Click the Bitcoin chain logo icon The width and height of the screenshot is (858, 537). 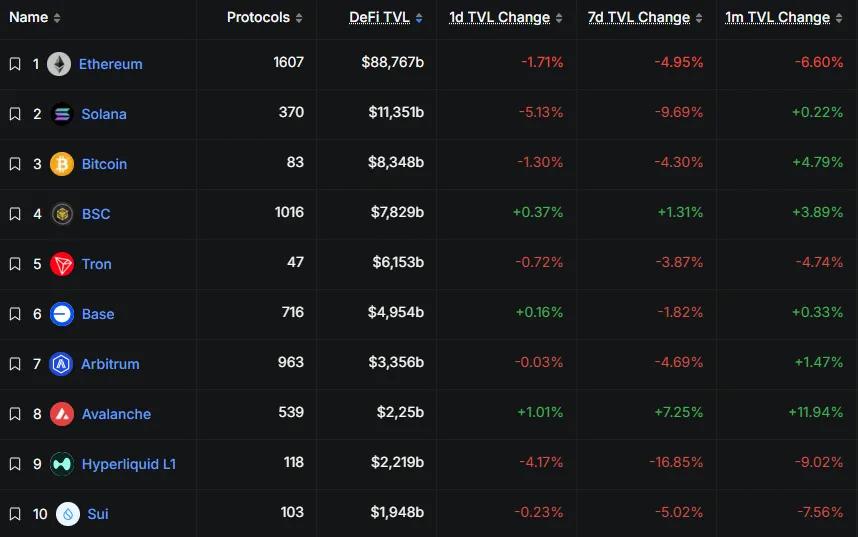coord(62,164)
